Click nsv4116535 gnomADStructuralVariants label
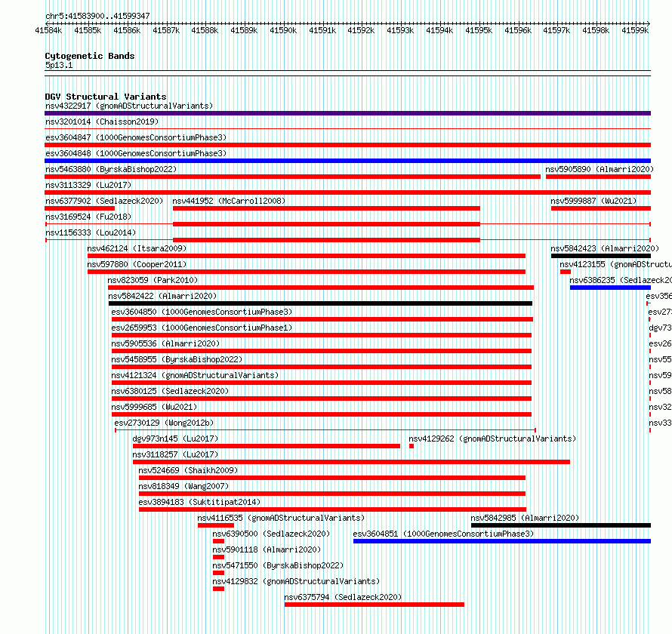 pos(281,518)
